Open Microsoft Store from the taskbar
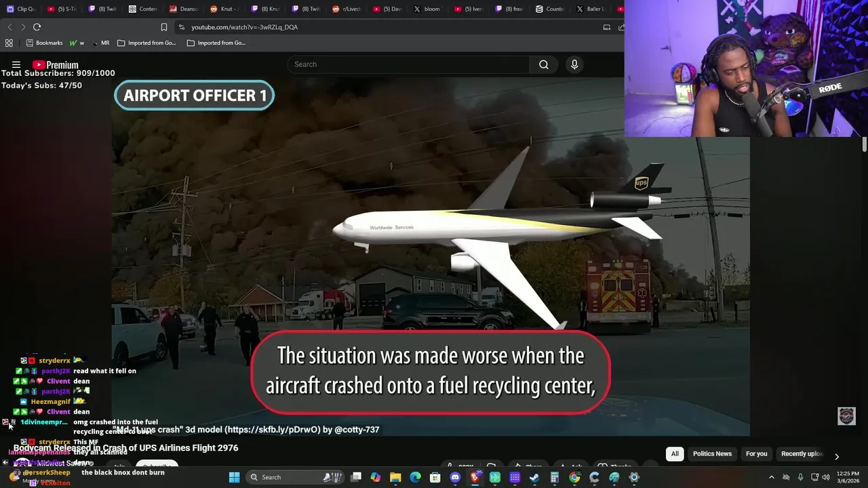Screen dimensions: 868x488 (435, 477)
